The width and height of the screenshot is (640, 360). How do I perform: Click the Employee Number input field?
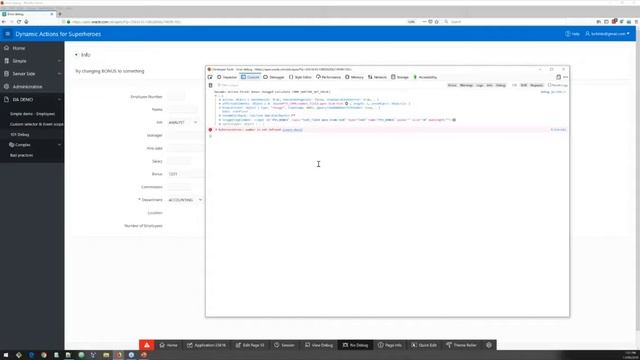176,97
